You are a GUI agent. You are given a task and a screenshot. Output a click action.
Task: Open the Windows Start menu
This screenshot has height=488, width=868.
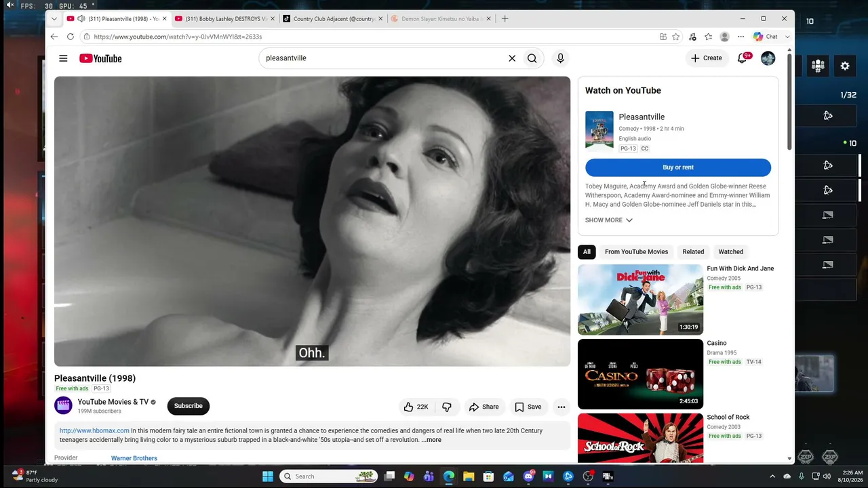click(268, 476)
